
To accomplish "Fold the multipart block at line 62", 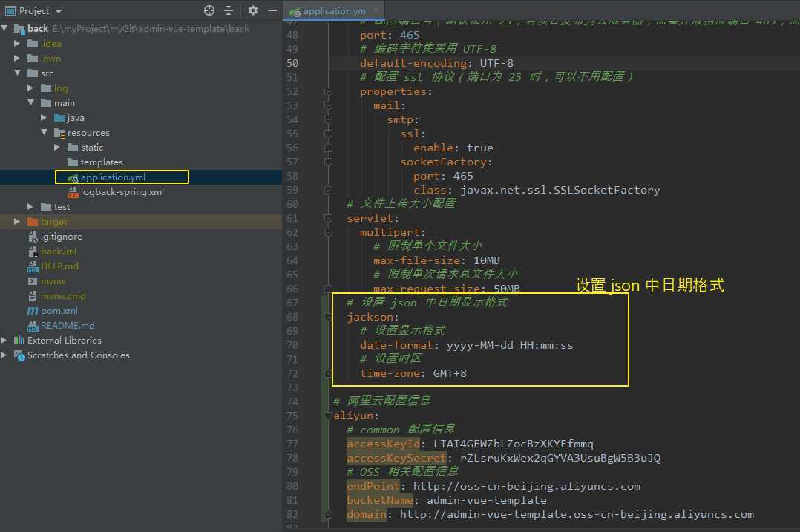I will [328, 232].
